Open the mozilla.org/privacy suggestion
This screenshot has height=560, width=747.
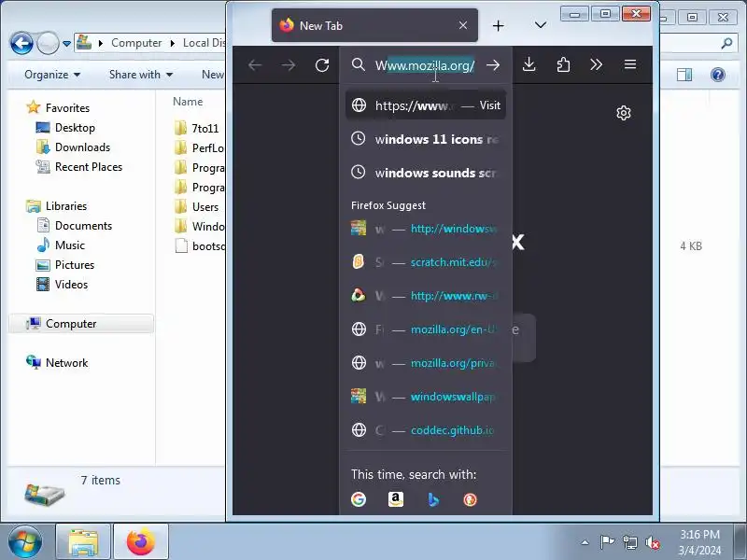coord(426,363)
